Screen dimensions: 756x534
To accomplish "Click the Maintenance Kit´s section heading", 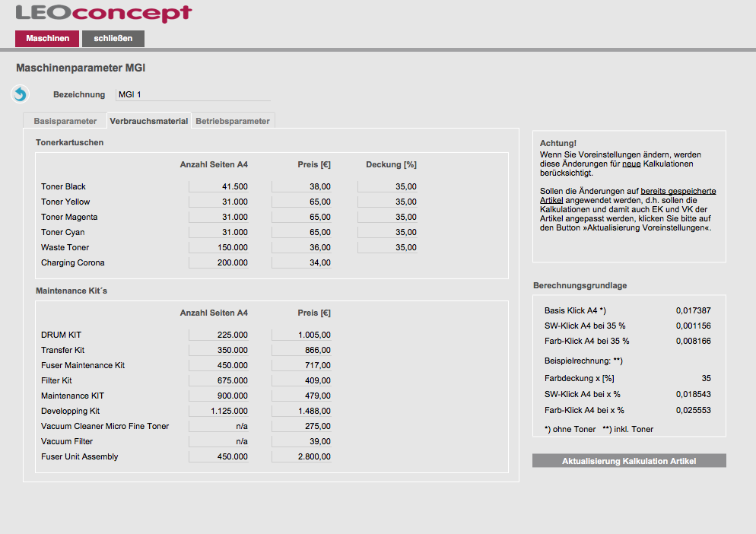I will click(71, 291).
